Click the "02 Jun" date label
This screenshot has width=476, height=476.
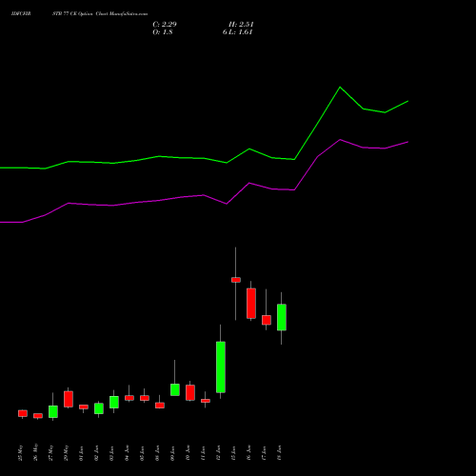pos(97,453)
